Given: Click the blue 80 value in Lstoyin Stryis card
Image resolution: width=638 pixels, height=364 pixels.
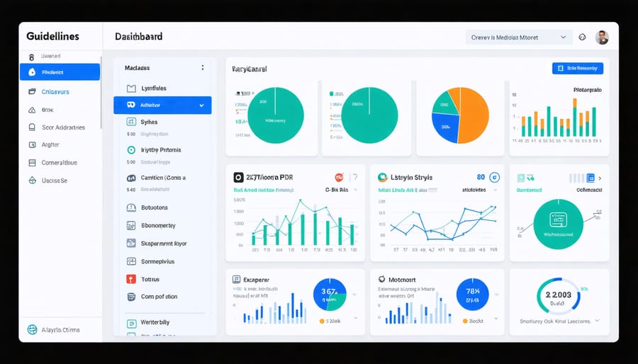Looking at the screenshot, I should coord(481,177).
